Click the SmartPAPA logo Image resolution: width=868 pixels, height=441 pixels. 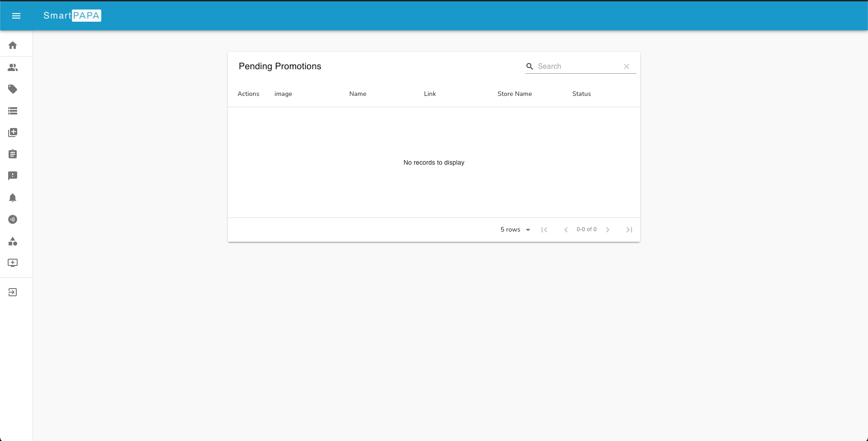pos(72,16)
